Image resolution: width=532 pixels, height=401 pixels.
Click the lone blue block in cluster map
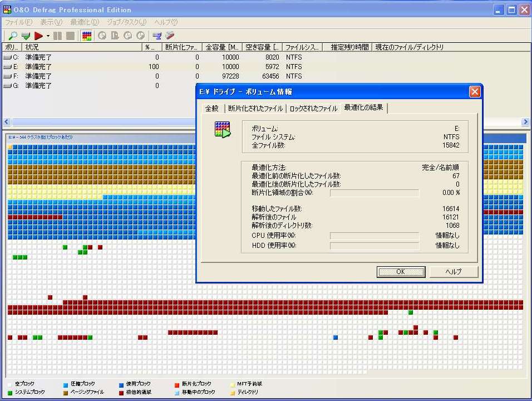pos(336,337)
